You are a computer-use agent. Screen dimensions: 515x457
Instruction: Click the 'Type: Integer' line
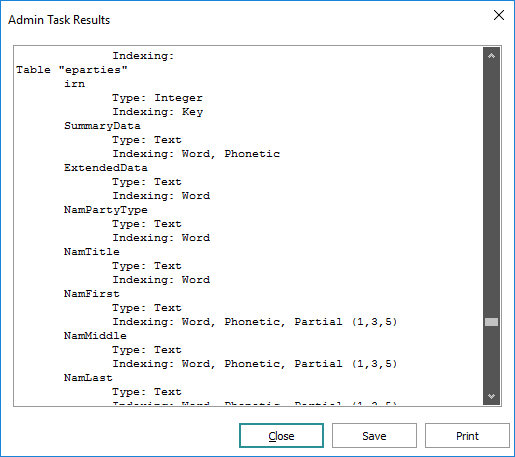click(157, 98)
